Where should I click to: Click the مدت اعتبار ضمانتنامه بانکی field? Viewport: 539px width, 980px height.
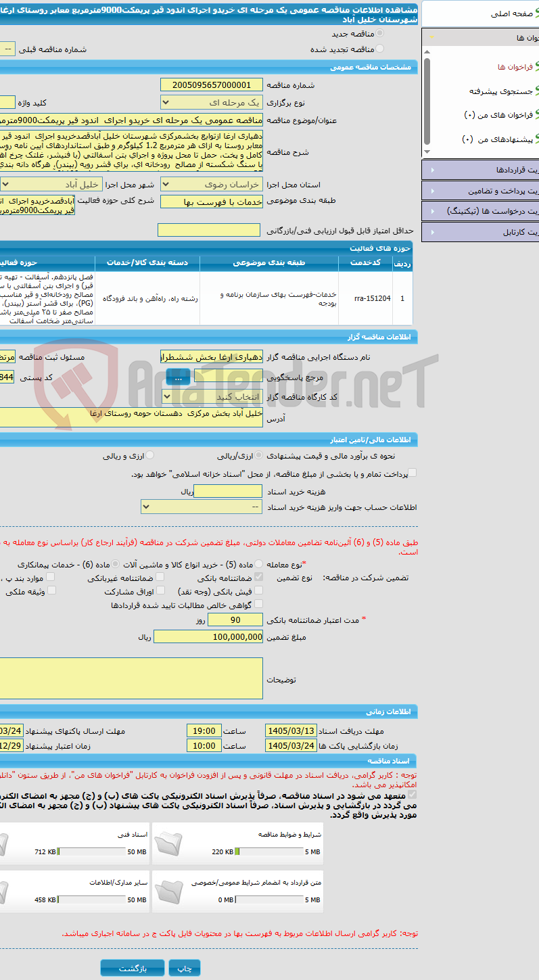235,620
